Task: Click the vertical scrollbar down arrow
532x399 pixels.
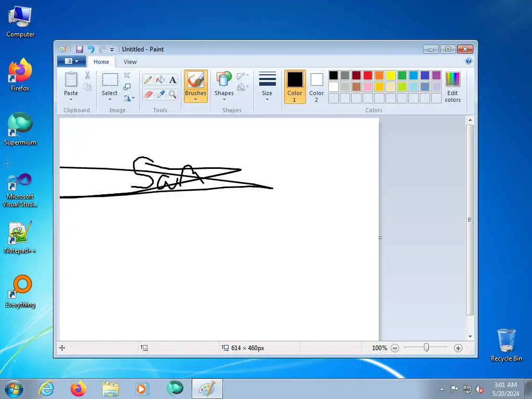Action: click(470, 337)
